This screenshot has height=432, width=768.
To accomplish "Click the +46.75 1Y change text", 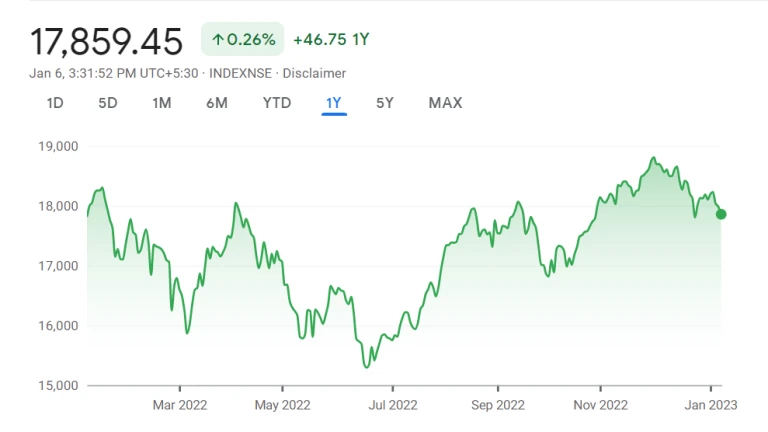I will click(331, 39).
